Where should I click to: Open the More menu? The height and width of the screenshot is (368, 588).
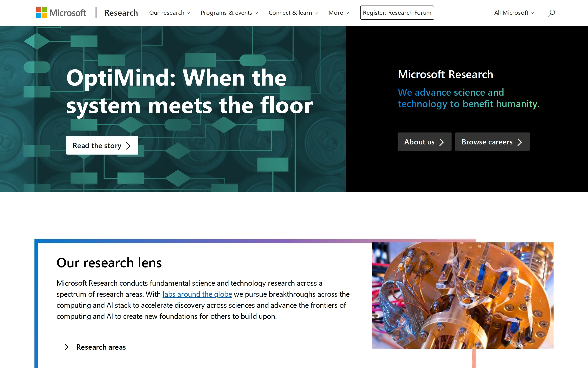[x=339, y=13]
